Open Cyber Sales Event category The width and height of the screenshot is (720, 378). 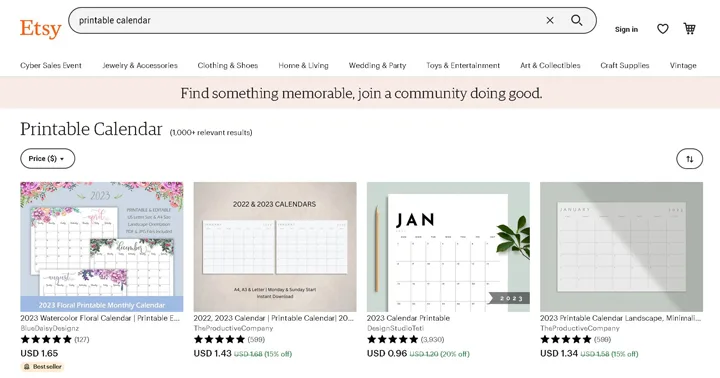(51, 65)
